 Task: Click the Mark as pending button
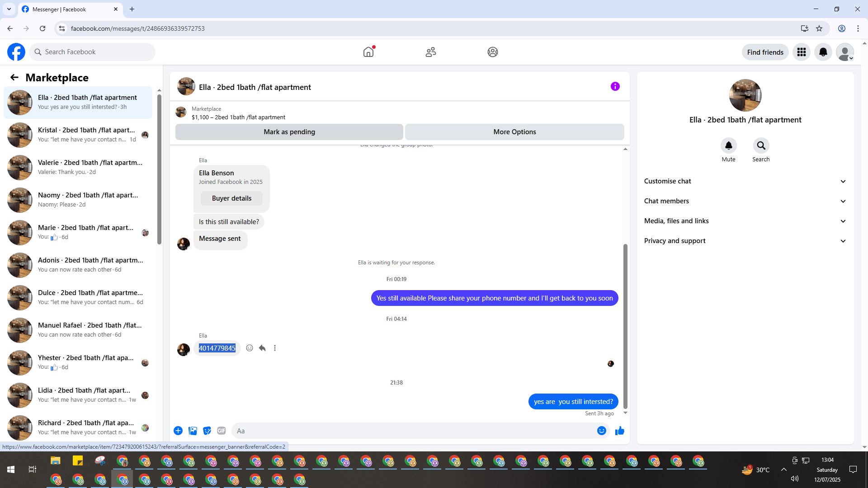[x=289, y=132]
